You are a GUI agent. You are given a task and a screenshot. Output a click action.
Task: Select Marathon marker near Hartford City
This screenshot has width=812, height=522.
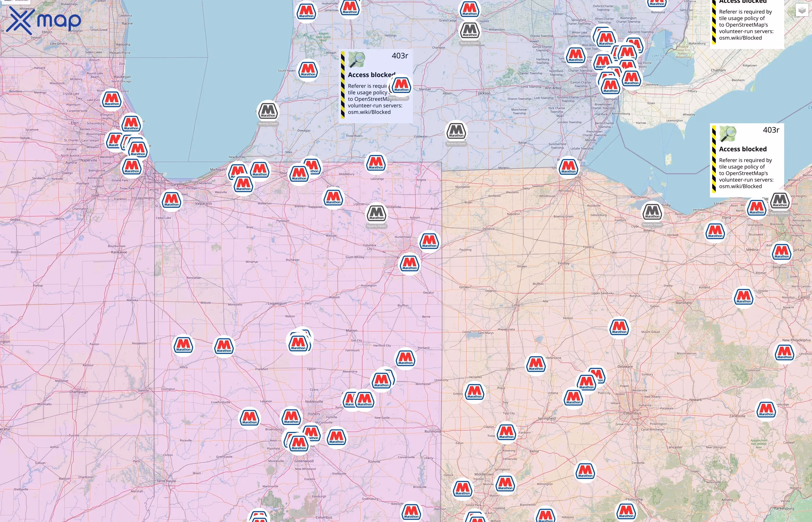pos(405,359)
